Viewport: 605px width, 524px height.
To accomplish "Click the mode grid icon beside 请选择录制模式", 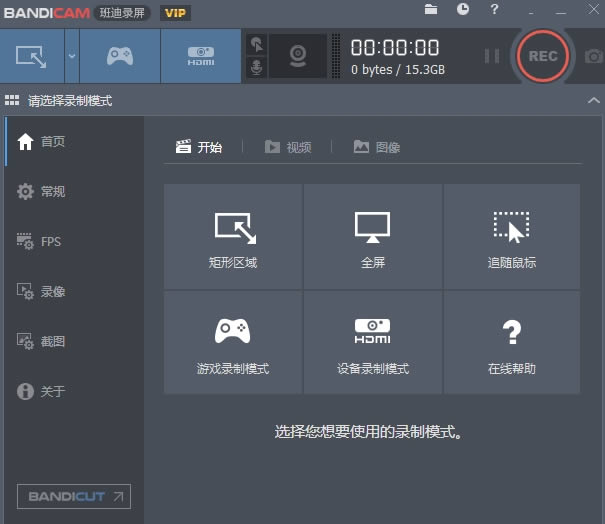I will 12,100.
